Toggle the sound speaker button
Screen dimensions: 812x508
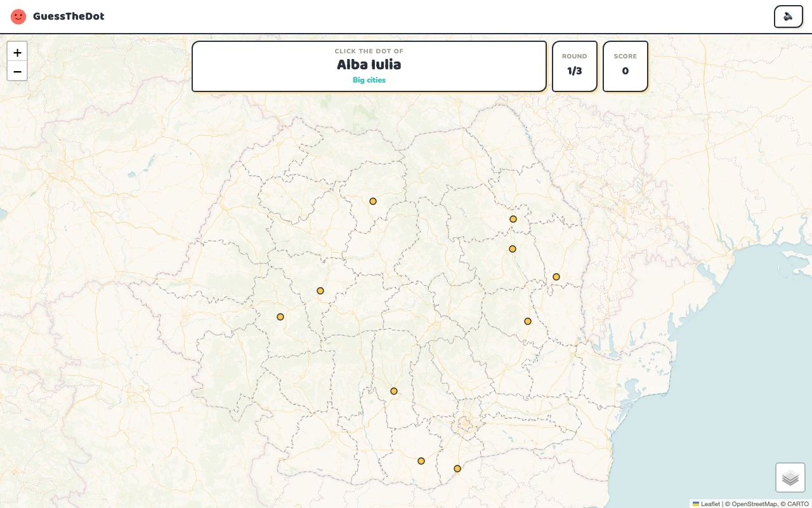(x=789, y=17)
